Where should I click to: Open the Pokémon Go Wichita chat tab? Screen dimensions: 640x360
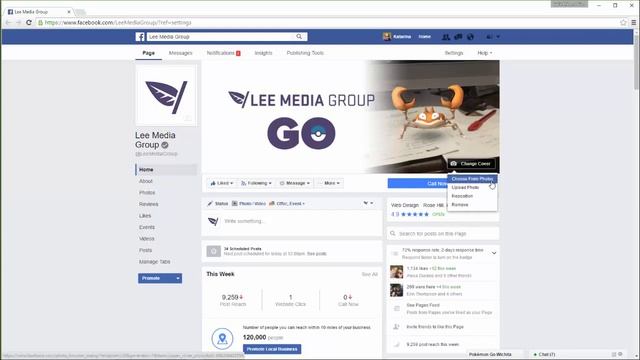coord(490,354)
